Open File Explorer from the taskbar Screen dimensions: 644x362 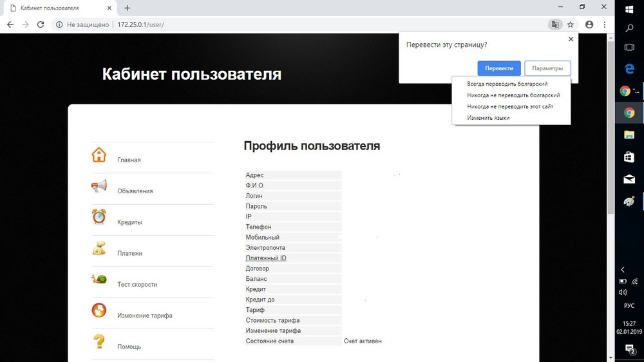point(629,135)
